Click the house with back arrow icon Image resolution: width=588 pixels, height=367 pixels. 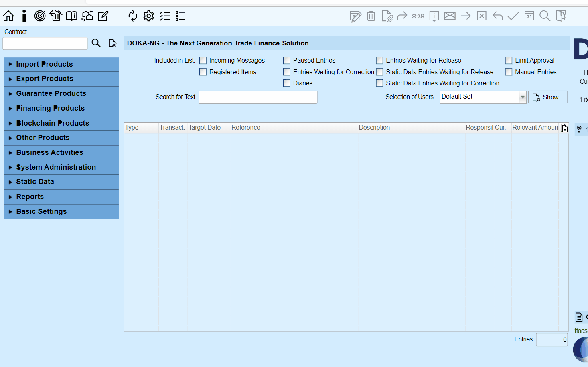[x=56, y=16]
